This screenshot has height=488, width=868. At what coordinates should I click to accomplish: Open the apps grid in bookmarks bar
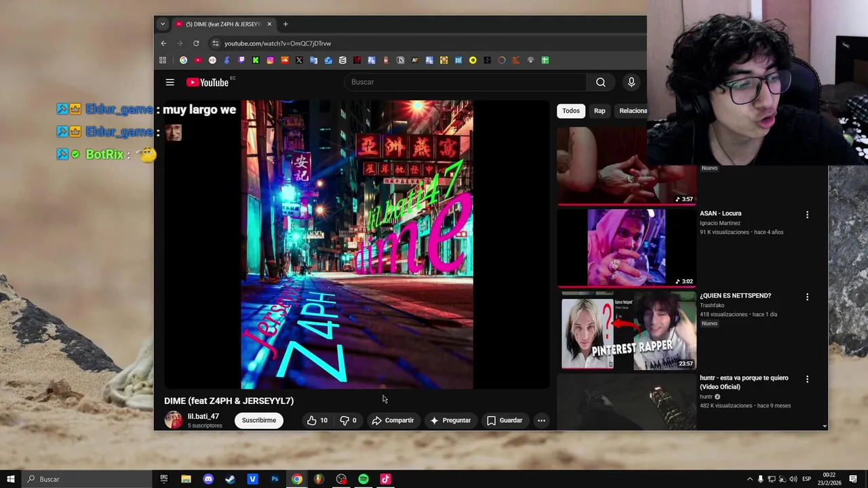click(163, 60)
